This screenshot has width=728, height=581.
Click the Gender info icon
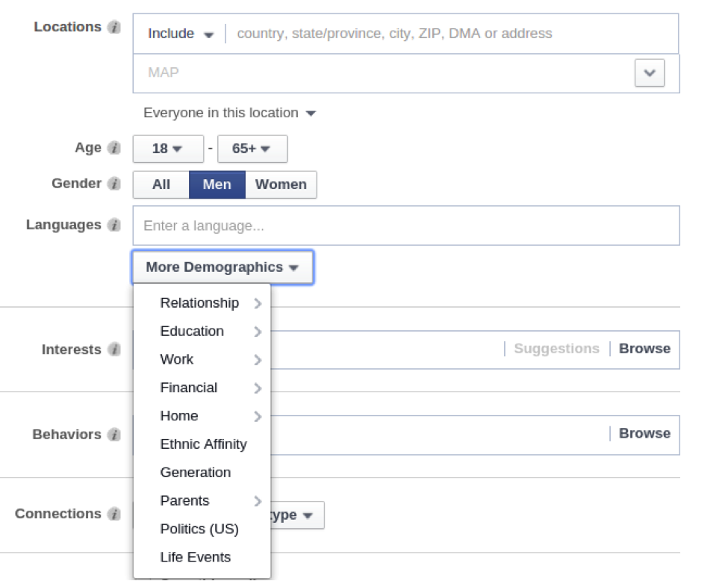coord(116,184)
